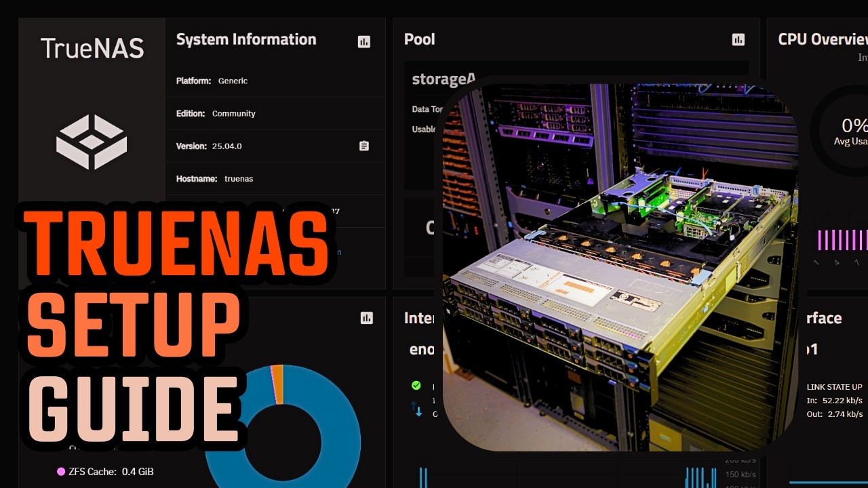Select the 'Version: 25.04.0' text
The image size is (868, 488).
209,146
